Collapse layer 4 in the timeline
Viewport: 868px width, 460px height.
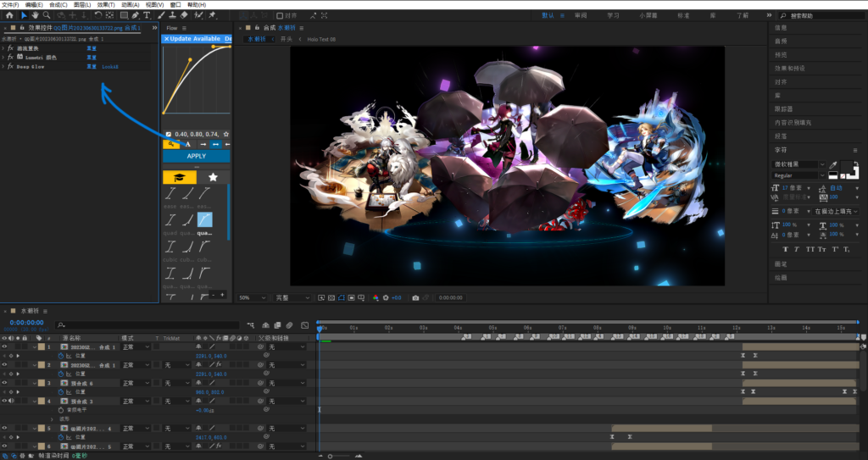[34, 401]
